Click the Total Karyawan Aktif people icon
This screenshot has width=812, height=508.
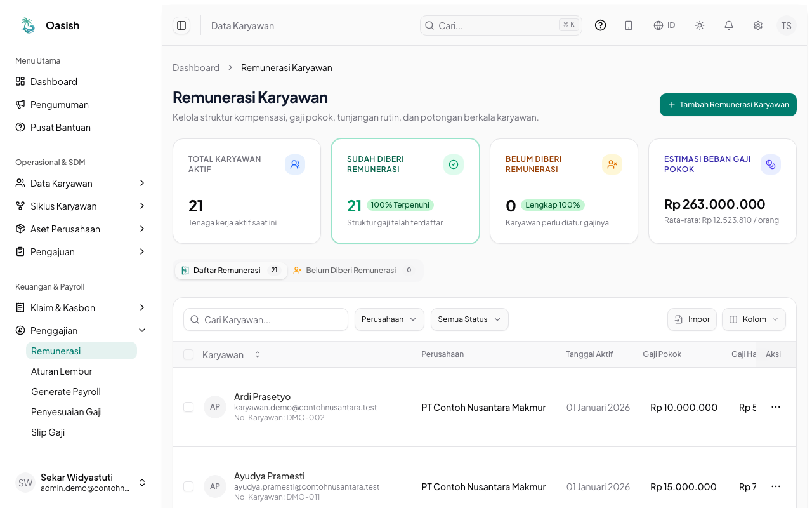click(x=295, y=164)
